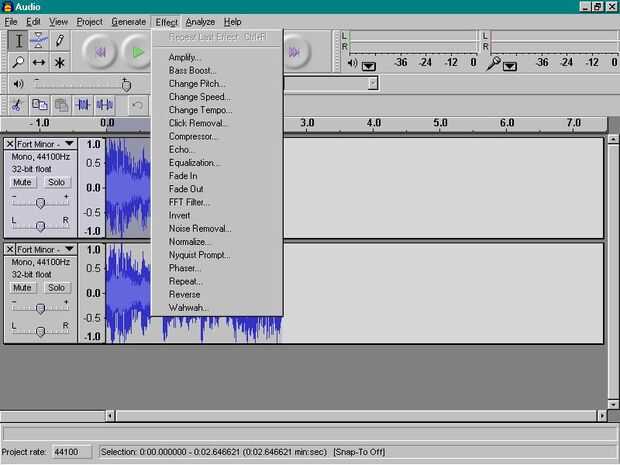This screenshot has width=620, height=465.
Task: Close the first Fort Minor track
Action: click(x=10, y=144)
